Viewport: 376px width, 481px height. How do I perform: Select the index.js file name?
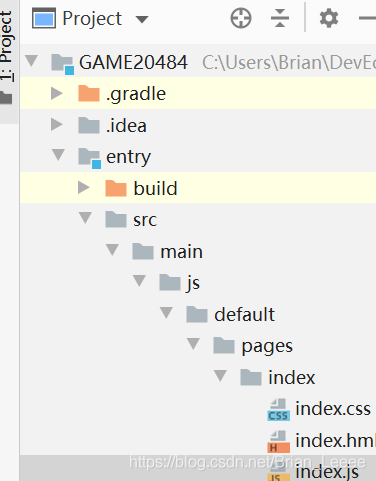327,472
